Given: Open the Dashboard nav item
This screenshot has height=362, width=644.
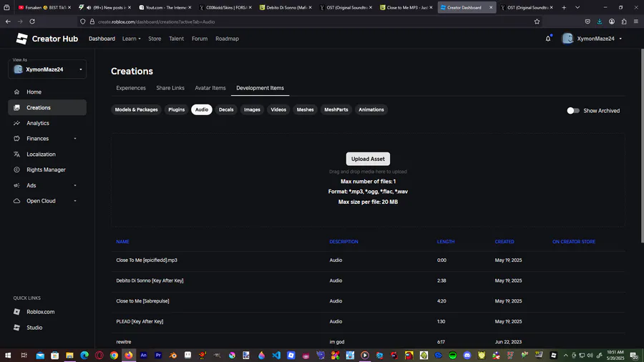Looking at the screenshot, I should click(x=102, y=39).
